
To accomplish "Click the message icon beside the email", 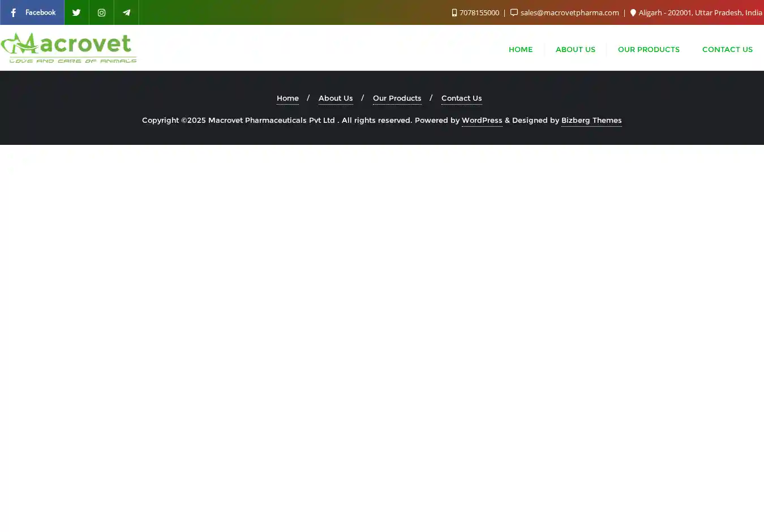I will pos(514,12).
